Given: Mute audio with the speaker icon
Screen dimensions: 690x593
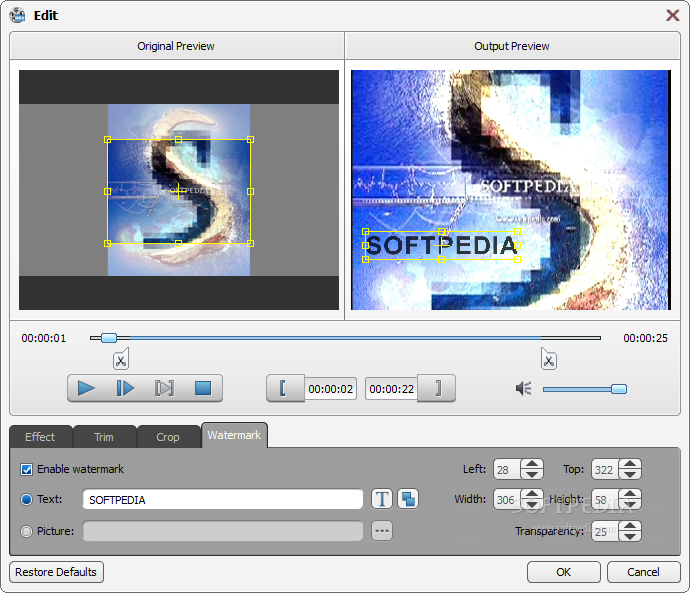Looking at the screenshot, I should tap(524, 388).
